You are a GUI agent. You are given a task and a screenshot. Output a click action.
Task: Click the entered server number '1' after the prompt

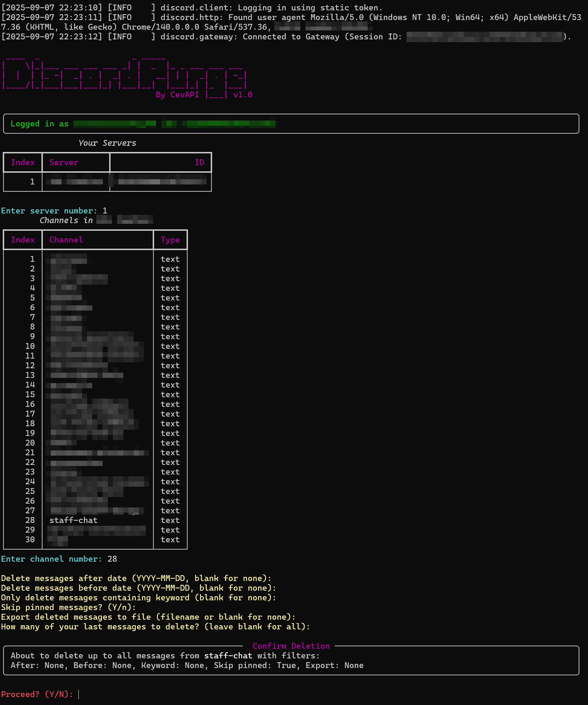coord(105,211)
